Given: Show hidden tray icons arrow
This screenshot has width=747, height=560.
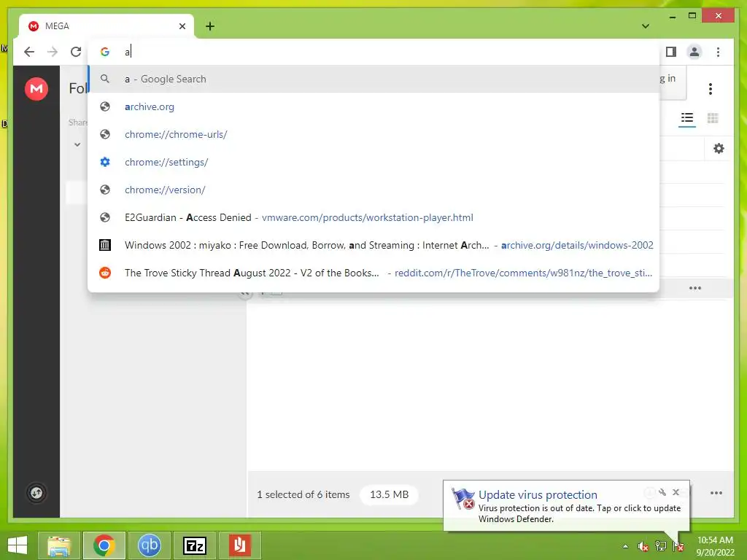Looking at the screenshot, I should point(625,546).
